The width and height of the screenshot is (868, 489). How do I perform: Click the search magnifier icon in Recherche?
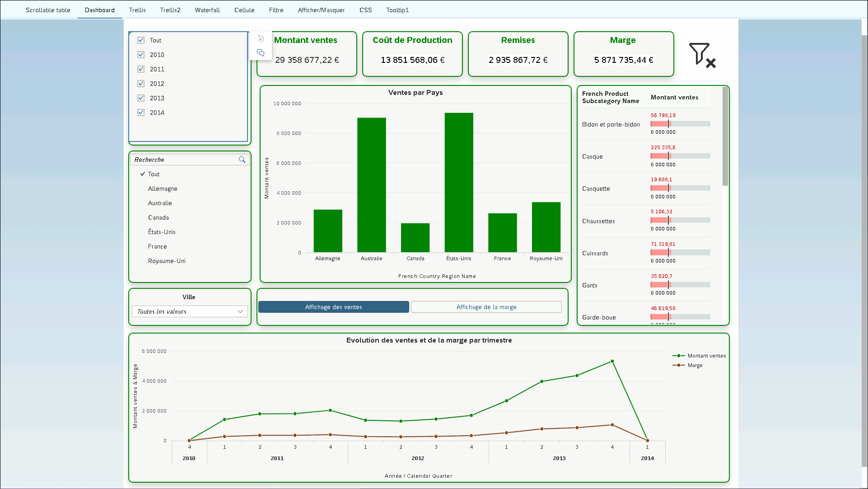pyautogui.click(x=242, y=160)
